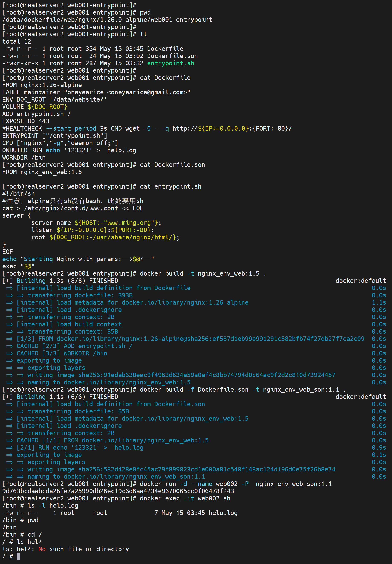Click the "EXPOSE 80 443" line
Viewport: 392px width, 564px height.
26,121
